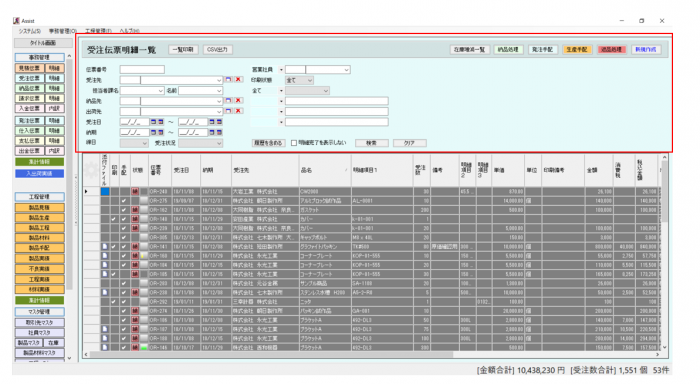Toggle 印刷 checkbox in row OR-148
This screenshot has width=700, height=384.
pos(114,219)
